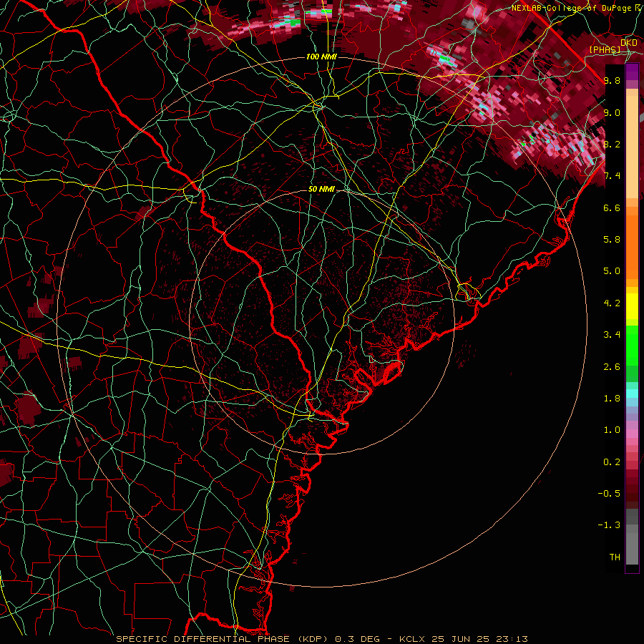The height and width of the screenshot is (644, 644).
Task: Select the 4.2 value on the color scale
Action: 612,303
